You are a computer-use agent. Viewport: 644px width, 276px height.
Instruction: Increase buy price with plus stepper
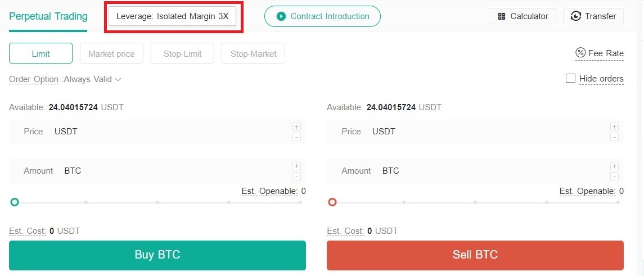[x=296, y=126]
